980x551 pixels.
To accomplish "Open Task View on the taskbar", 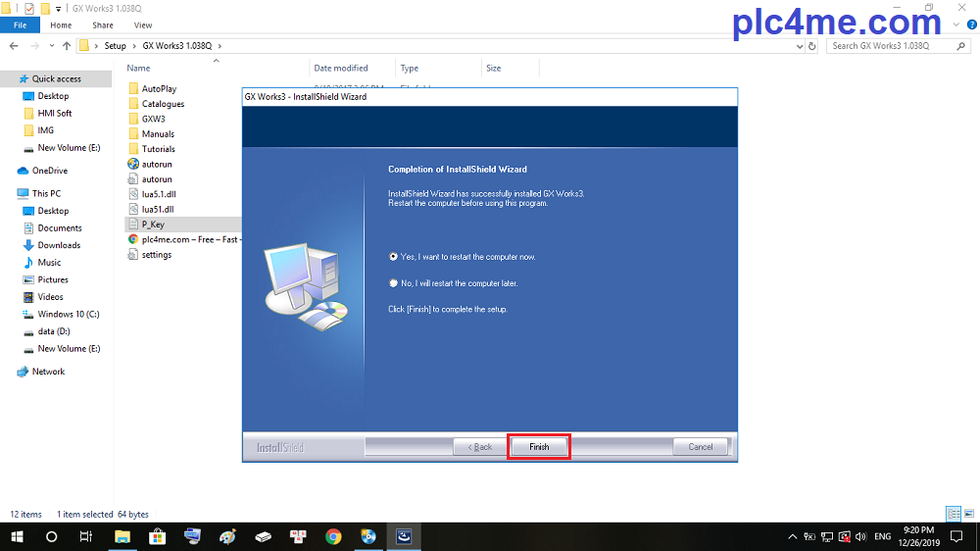I will [86, 536].
